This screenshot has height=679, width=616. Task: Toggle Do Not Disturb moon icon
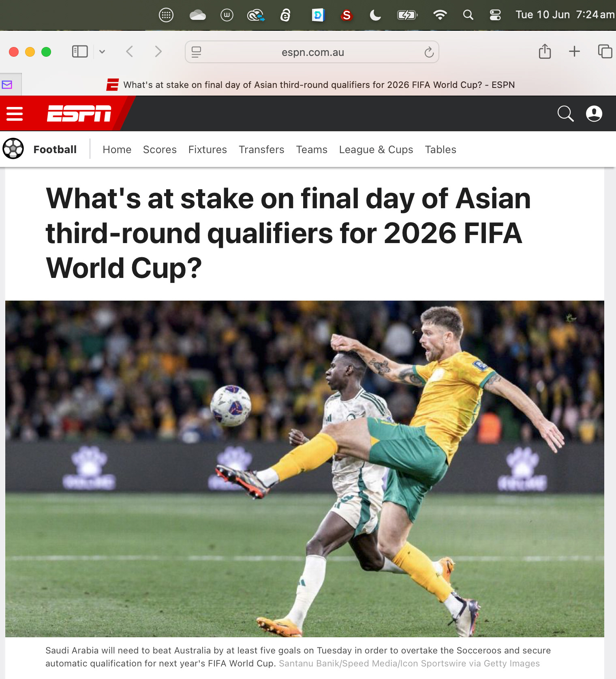(x=375, y=15)
